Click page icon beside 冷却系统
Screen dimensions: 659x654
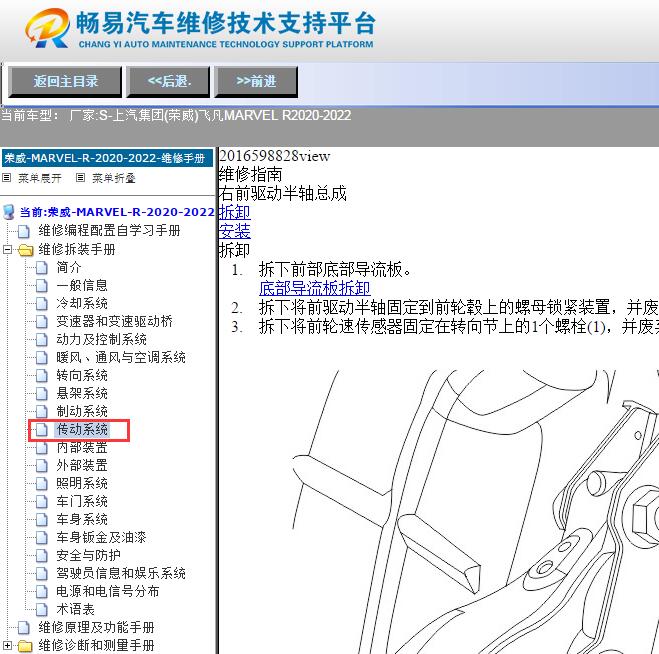pos(42,303)
